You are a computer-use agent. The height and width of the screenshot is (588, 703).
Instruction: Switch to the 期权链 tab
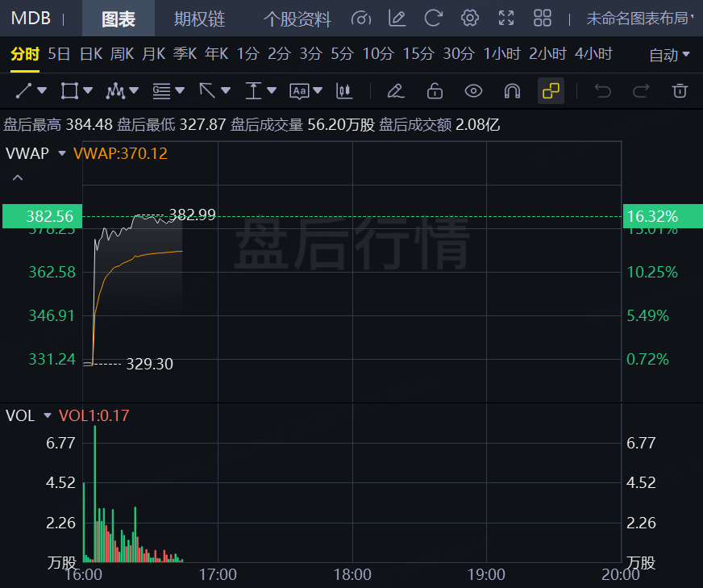tap(200, 19)
